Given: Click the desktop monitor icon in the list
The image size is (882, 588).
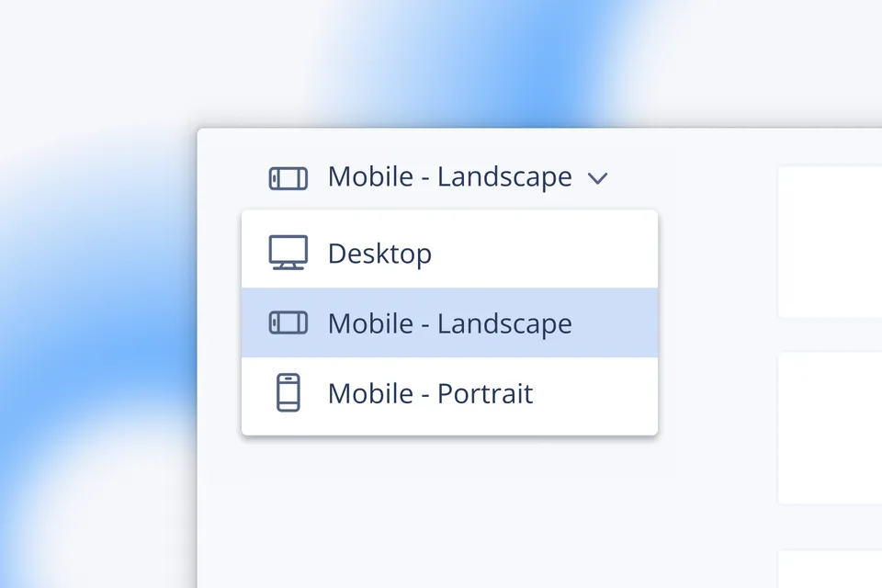Looking at the screenshot, I should (x=288, y=253).
